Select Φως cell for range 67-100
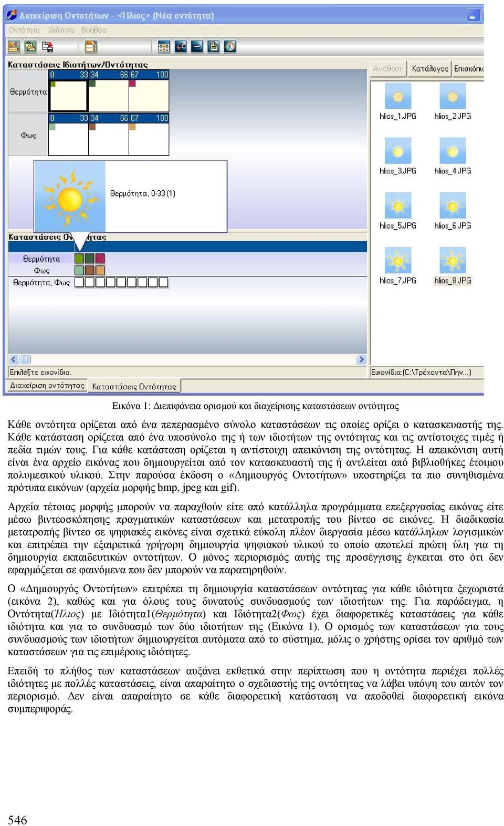 click(x=149, y=139)
